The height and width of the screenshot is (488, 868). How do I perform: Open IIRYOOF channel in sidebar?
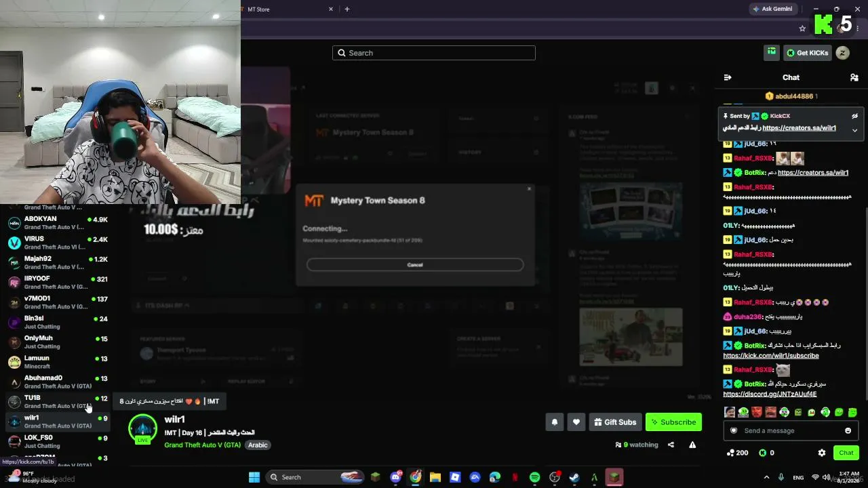(58, 283)
